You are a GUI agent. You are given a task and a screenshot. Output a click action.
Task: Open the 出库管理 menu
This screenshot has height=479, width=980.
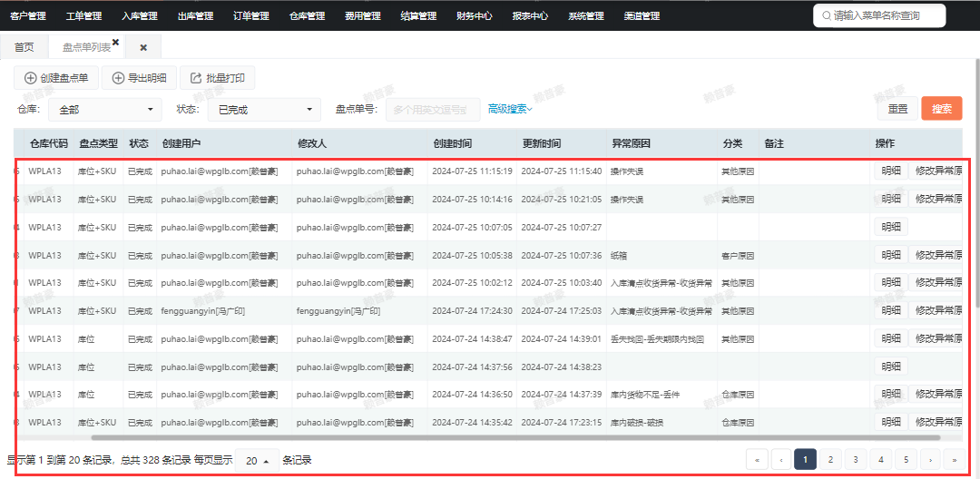(x=195, y=16)
